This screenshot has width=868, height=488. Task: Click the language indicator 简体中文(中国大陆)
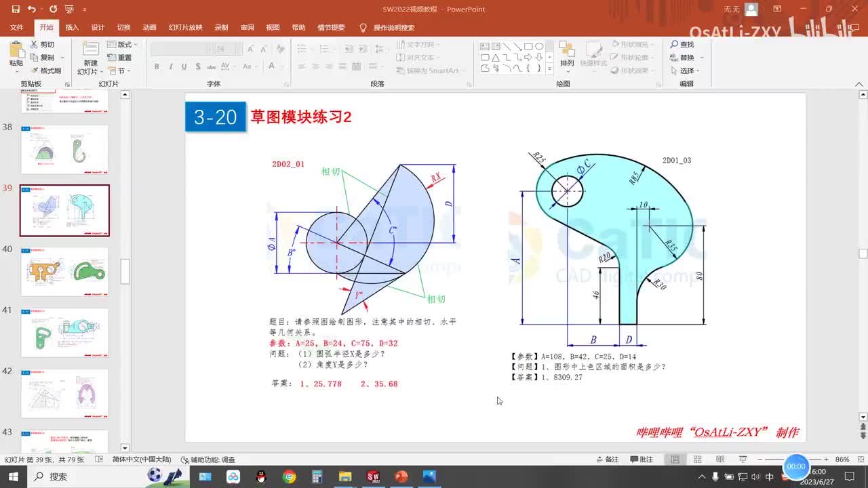coord(141,460)
